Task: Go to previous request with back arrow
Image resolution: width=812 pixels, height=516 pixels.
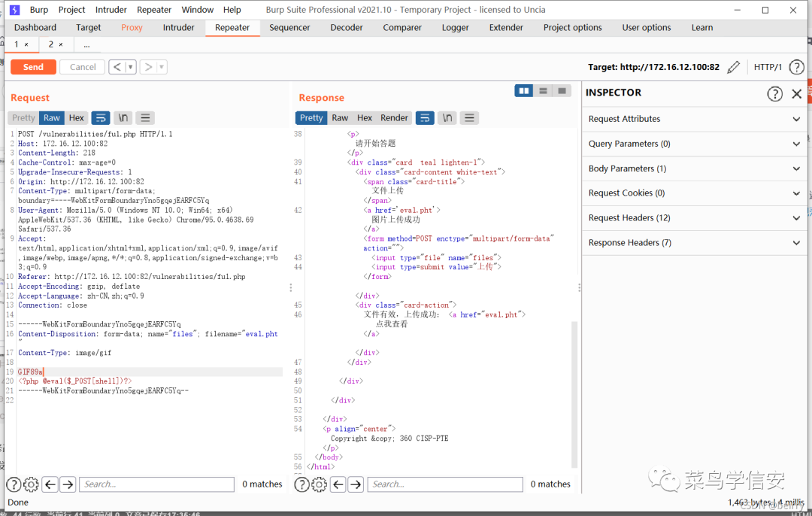Action: 117,67
